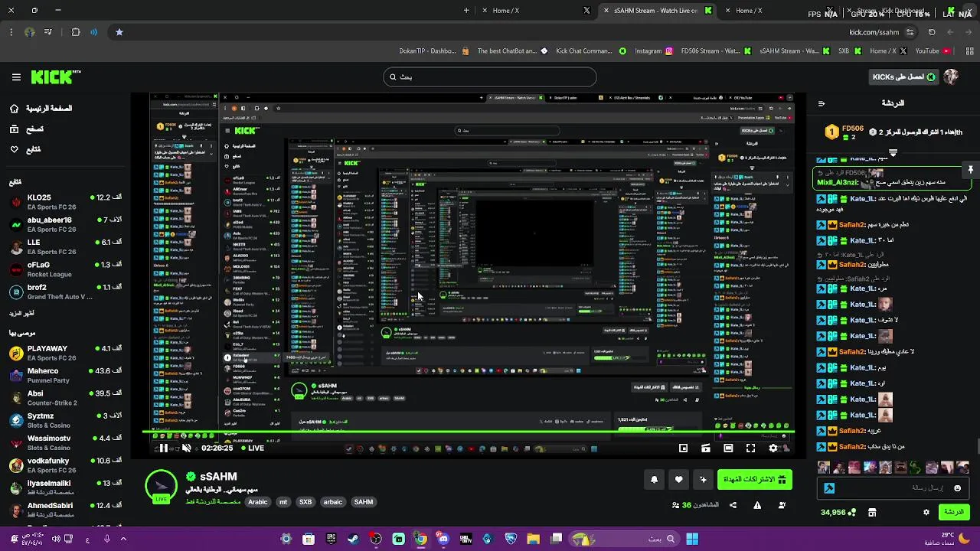Open brof2 channel in sidebar
This screenshot has width=980, height=551.
(65, 292)
